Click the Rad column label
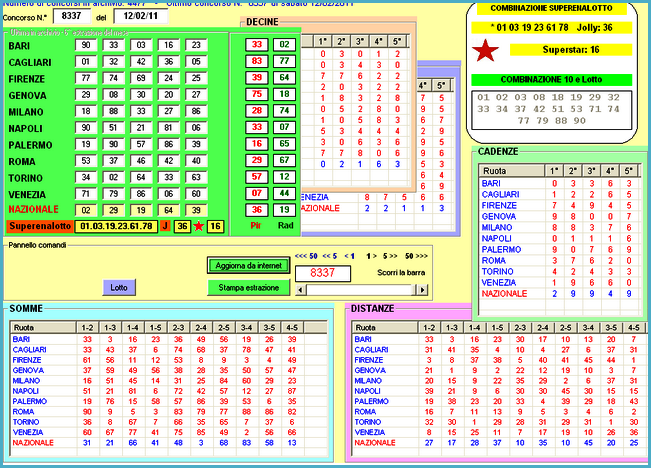 pos(285,225)
